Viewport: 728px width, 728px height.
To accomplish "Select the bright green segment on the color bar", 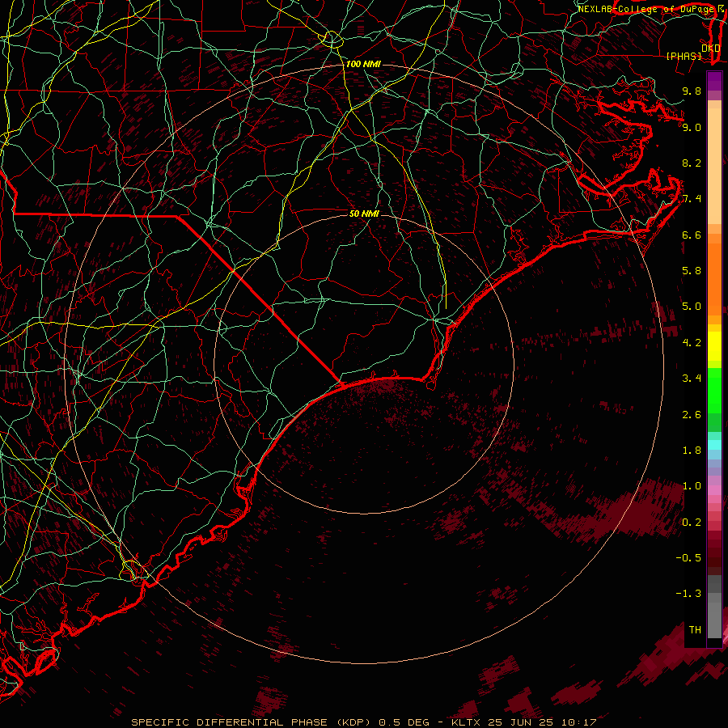I will coord(714,391).
